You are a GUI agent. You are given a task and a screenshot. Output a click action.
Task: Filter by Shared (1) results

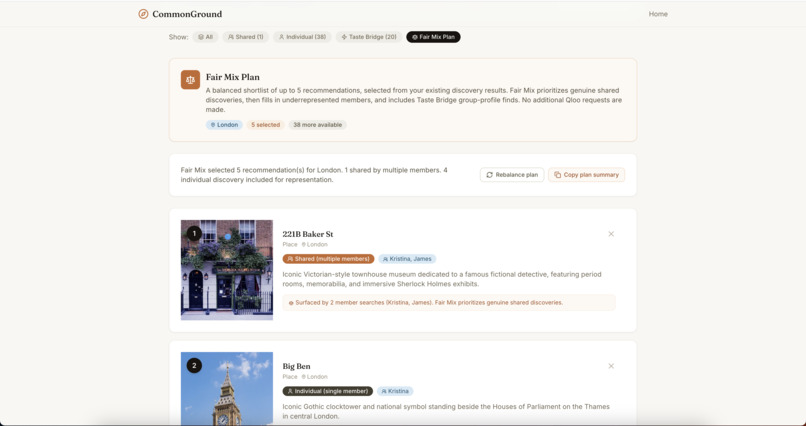pos(246,37)
